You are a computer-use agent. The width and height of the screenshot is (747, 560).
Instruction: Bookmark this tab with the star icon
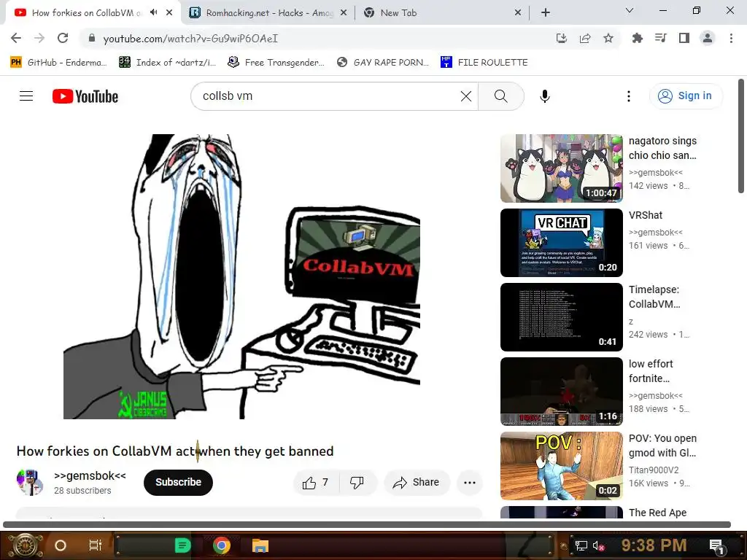coord(608,38)
